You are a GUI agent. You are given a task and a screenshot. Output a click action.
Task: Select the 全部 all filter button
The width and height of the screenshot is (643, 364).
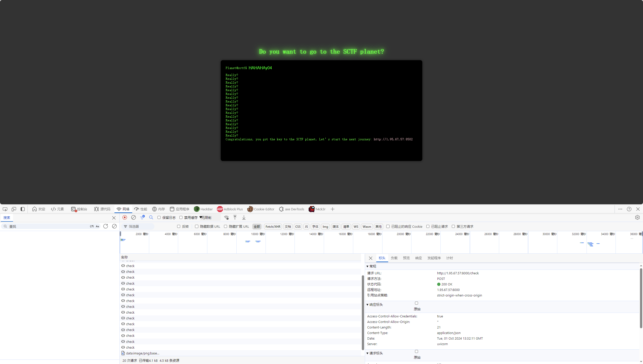[x=257, y=227]
